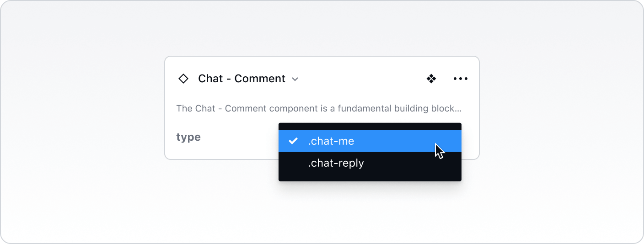Click the blank space left of .chat-reply text
Screen dimensions: 644x244
coord(293,163)
